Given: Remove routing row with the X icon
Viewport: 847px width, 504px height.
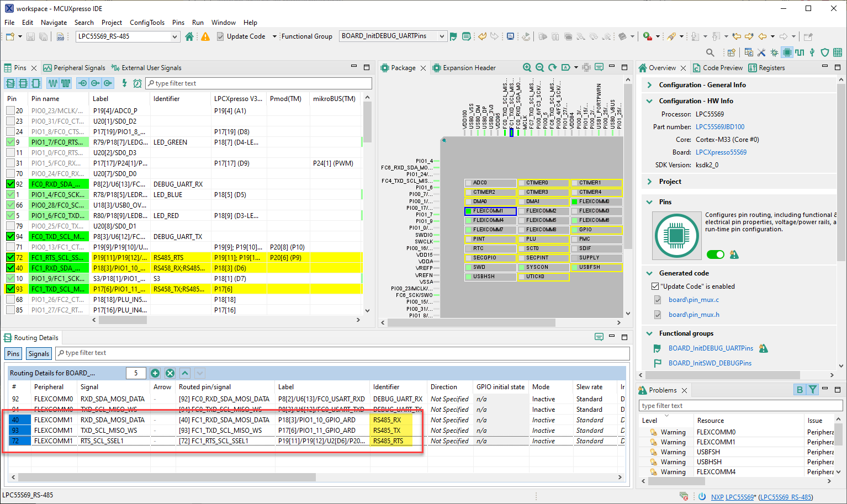Looking at the screenshot, I should tap(170, 373).
